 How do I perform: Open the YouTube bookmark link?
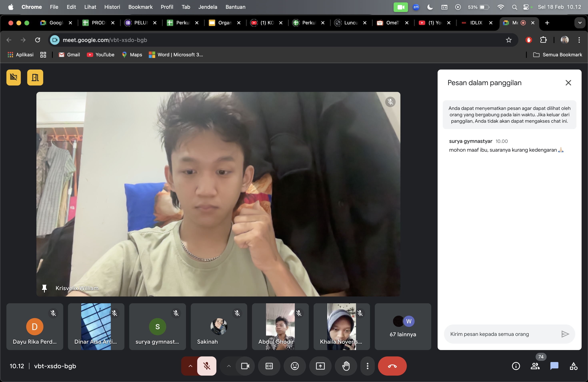[x=101, y=55]
